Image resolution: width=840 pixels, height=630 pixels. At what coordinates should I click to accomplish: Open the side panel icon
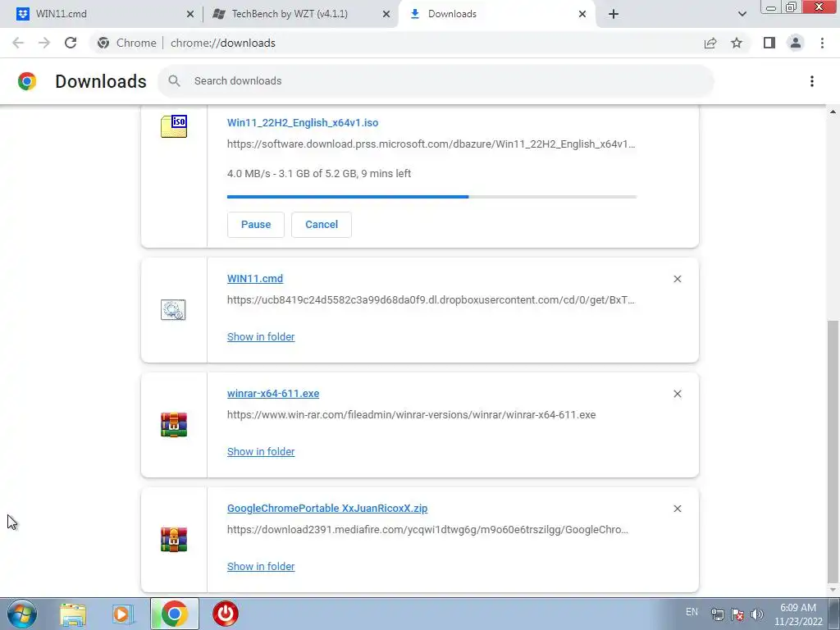click(x=769, y=43)
